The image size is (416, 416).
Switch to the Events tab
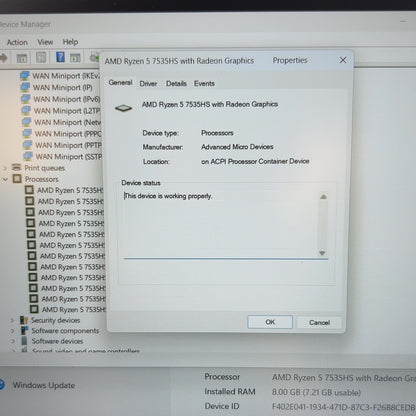pos(204,83)
